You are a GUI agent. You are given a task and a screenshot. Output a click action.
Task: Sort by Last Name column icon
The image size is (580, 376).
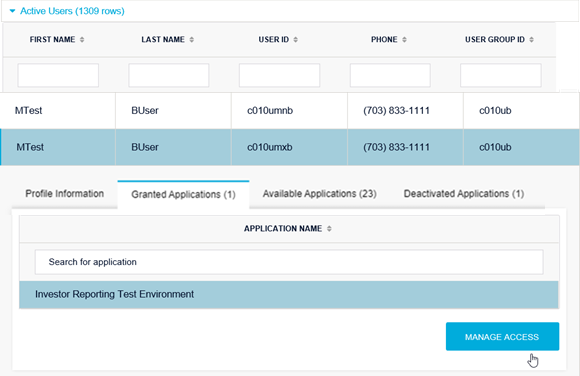tap(192, 40)
